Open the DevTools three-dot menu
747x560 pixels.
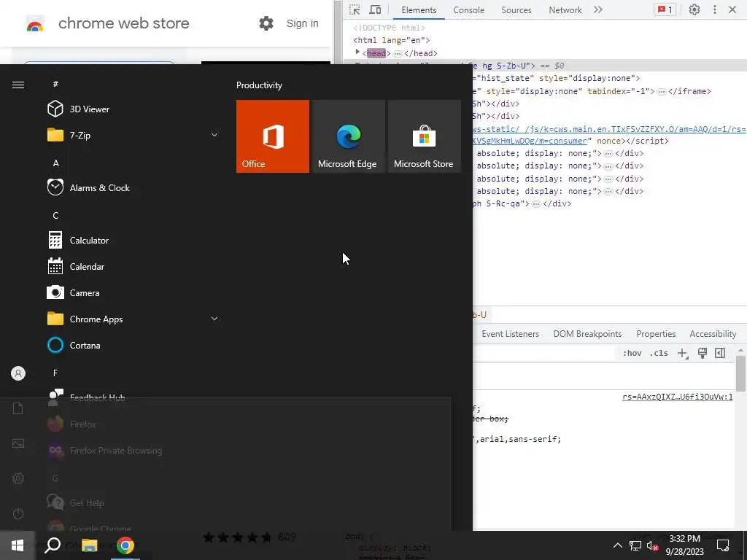[x=715, y=9]
